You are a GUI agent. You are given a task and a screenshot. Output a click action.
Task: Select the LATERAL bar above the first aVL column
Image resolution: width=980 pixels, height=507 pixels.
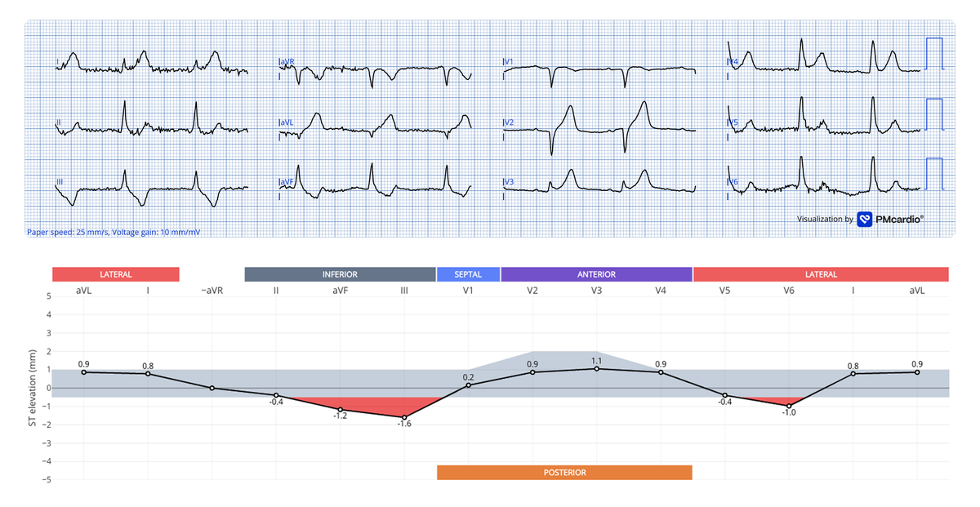(x=115, y=274)
